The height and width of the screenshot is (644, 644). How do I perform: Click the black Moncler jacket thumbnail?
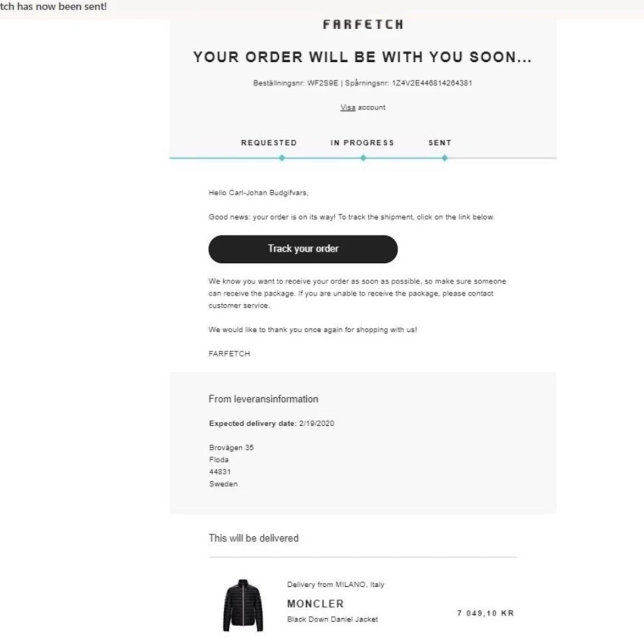point(243,605)
